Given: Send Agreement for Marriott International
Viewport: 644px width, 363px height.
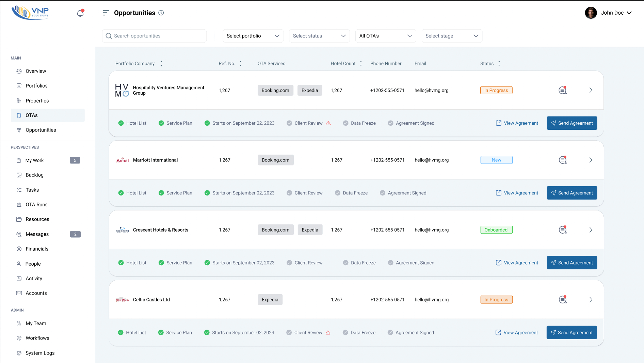Looking at the screenshot, I should point(572,193).
